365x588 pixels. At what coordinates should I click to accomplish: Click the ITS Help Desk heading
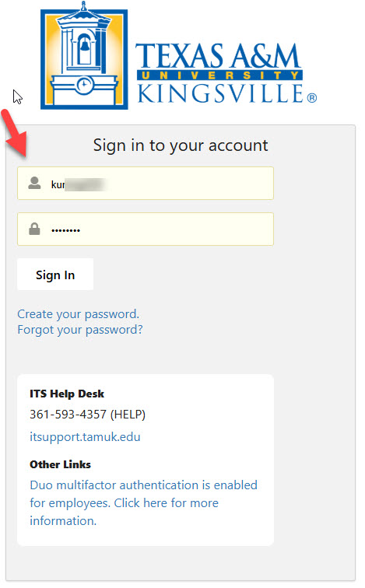[x=67, y=394]
